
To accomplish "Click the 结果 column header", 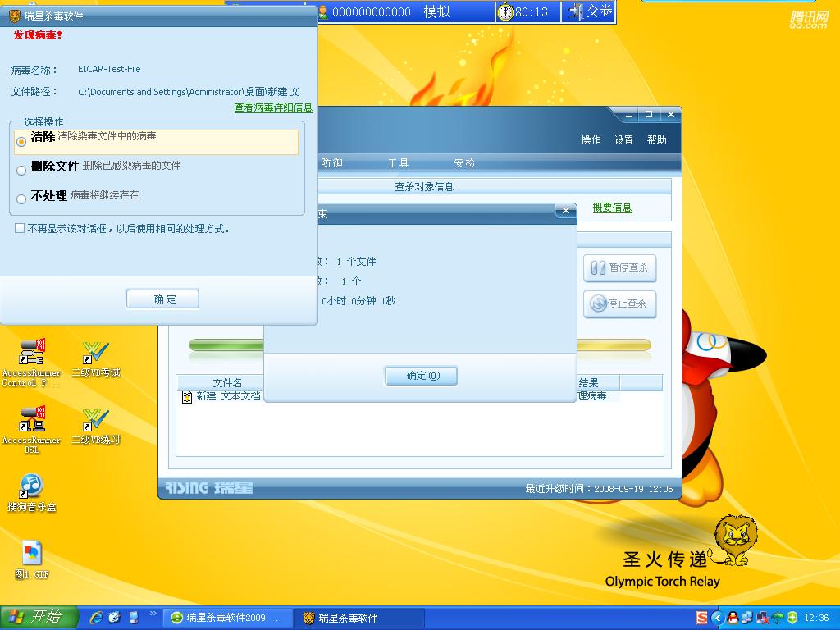I will click(x=587, y=382).
